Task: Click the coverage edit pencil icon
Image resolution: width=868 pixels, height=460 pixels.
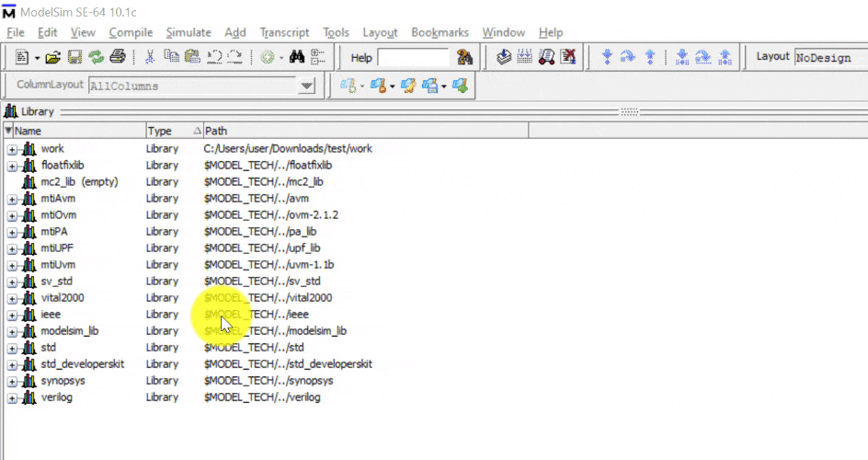Action: pyautogui.click(x=408, y=86)
